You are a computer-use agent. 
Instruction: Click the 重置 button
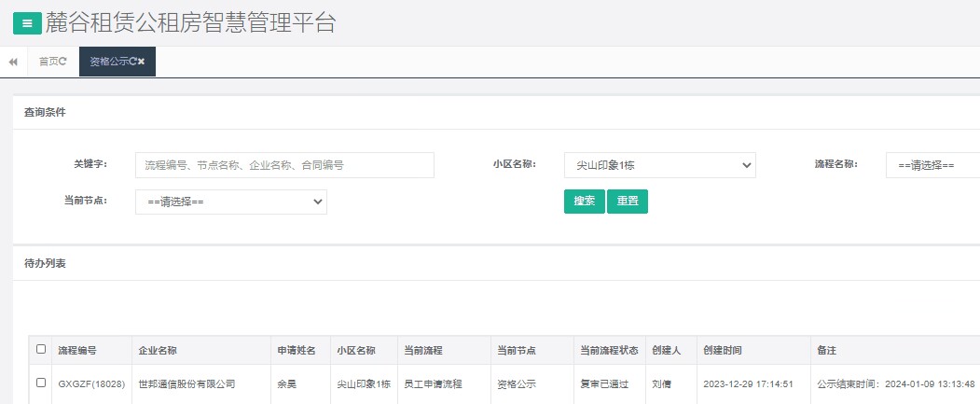pos(628,202)
